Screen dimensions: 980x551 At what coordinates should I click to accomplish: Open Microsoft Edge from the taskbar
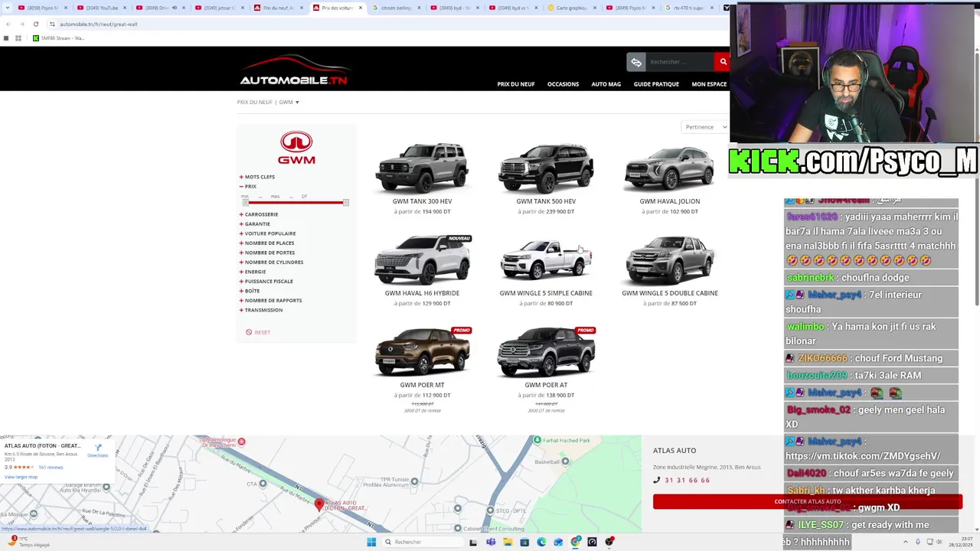pyautogui.click(x=541, y=542)
